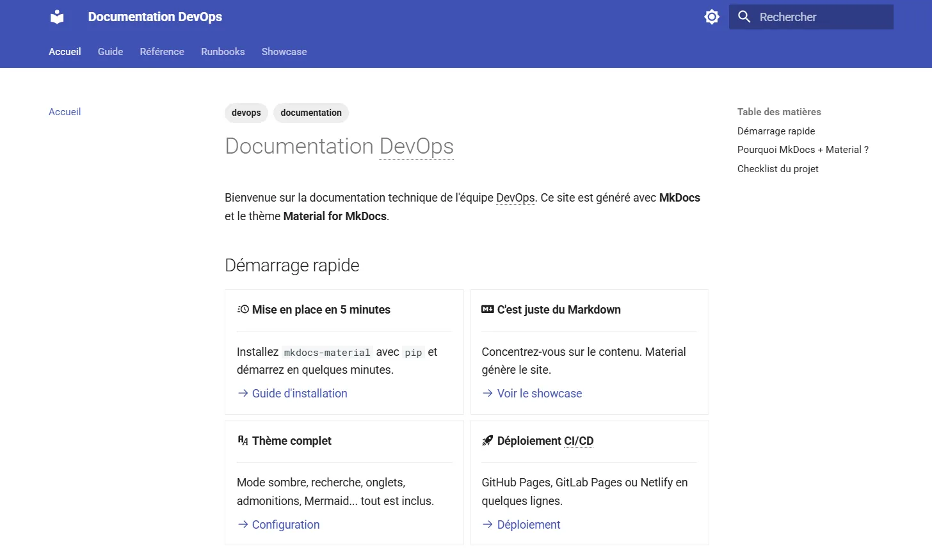Screen dimensions: 932x560
Task: Click the arrow icon before Voir le showcase
Action: [486, 393]
